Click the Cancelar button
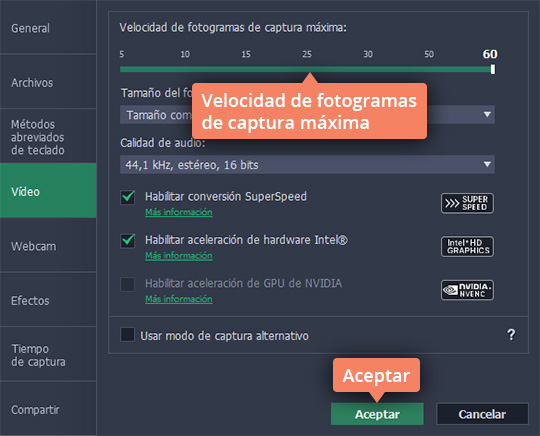 (482, 414)
